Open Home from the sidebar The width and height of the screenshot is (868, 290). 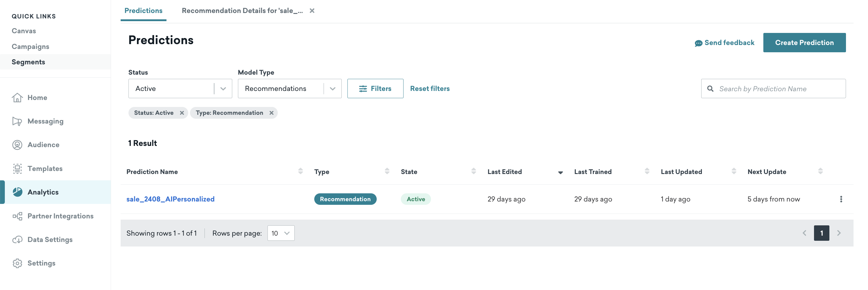coord(37,98)
